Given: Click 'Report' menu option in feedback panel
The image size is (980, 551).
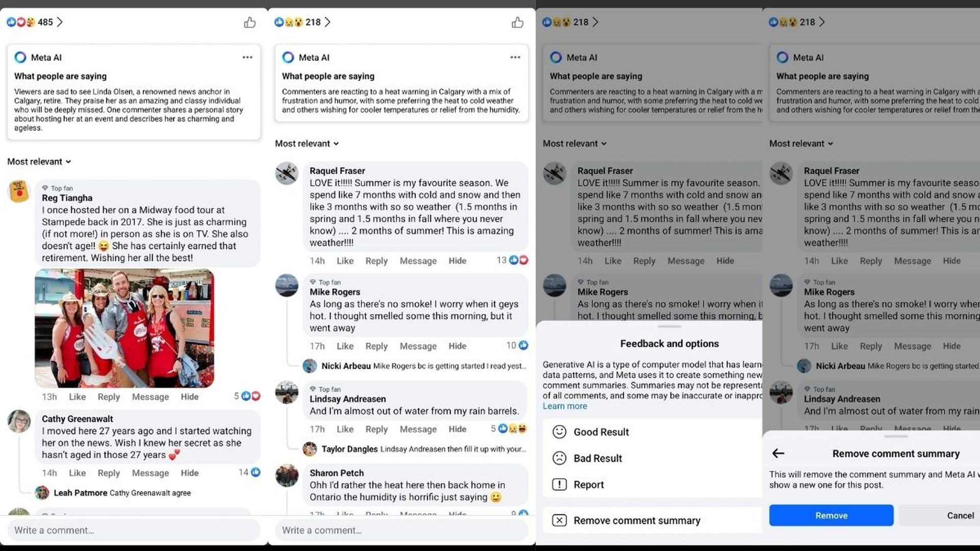Looking at the screenshot, I should pos(587,484).
